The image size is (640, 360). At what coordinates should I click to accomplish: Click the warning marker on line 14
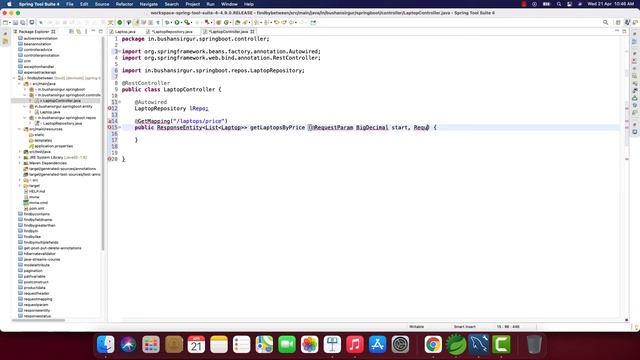[x=109, y=121]
